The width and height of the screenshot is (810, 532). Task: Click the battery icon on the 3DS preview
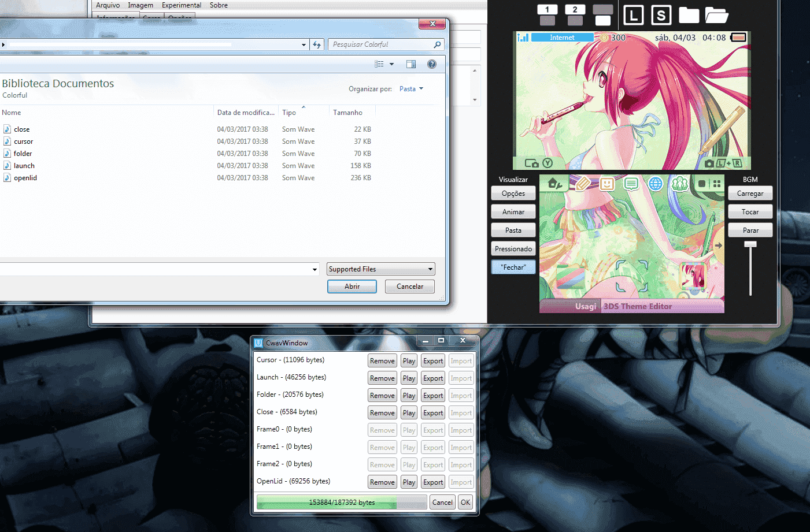[738, 38]
